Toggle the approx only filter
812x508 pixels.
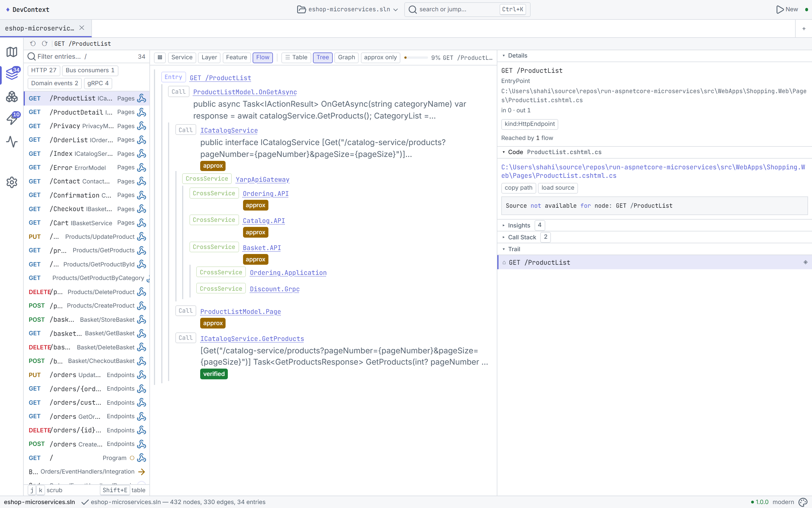click(380, 58)
